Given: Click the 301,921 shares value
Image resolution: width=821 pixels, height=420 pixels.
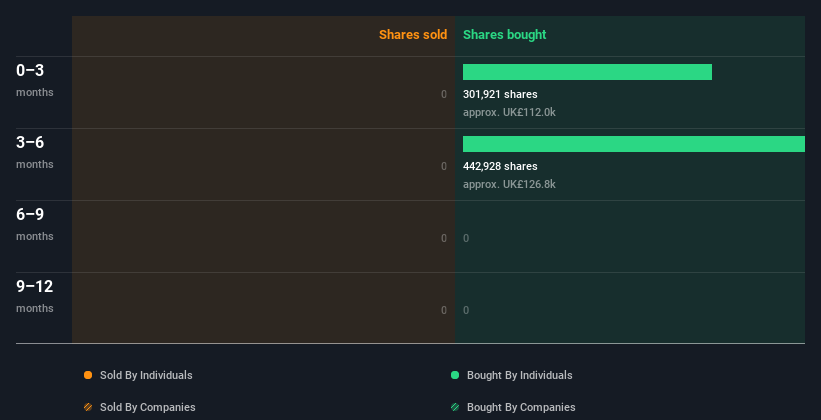Looking at the screenshot, I should [x=500, y=94].
